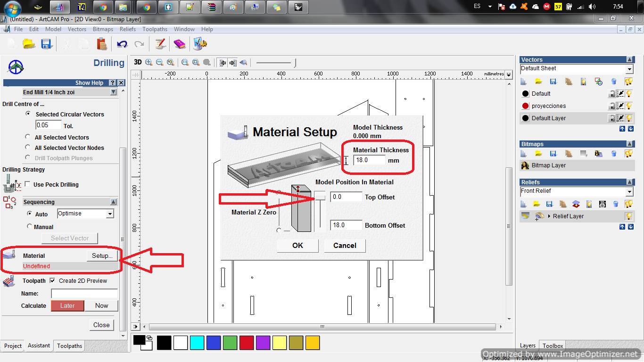Click the Zoom In magnifier in 2D View

click(149, 62)
